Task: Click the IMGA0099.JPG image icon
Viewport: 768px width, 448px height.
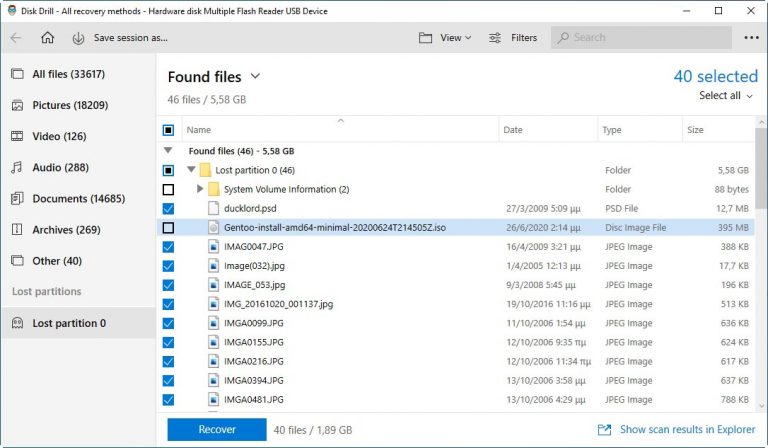Action: (x=214, y=323)
